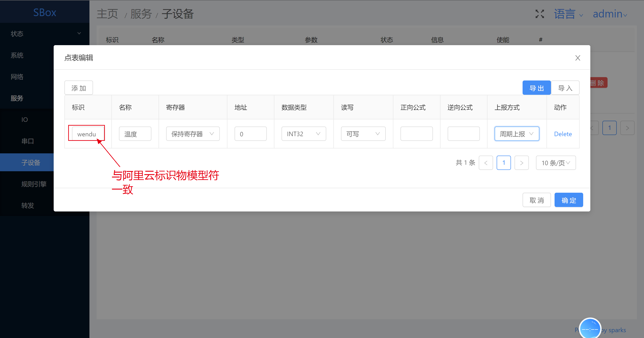Screen dimensions: 644x338
Task: Open the 周期上报 report mode dropdown
Action: click(517, 134)
